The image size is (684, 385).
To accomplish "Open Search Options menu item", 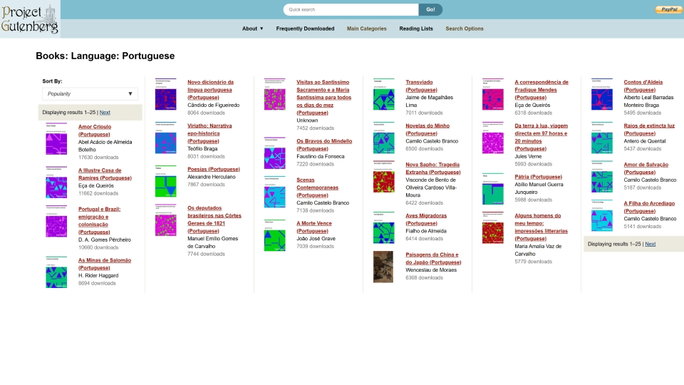I will tap(464, 29).
